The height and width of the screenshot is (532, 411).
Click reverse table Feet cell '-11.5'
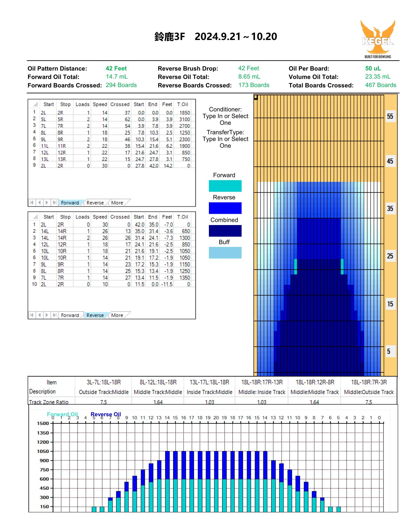pos(167,284)
